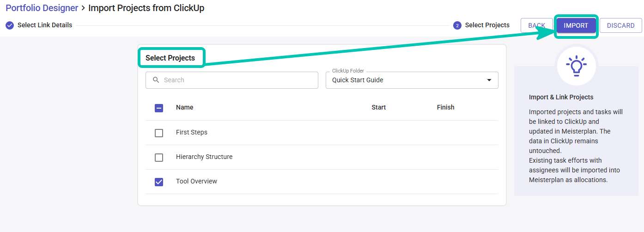Click the IMPORT button

[576, 25]
